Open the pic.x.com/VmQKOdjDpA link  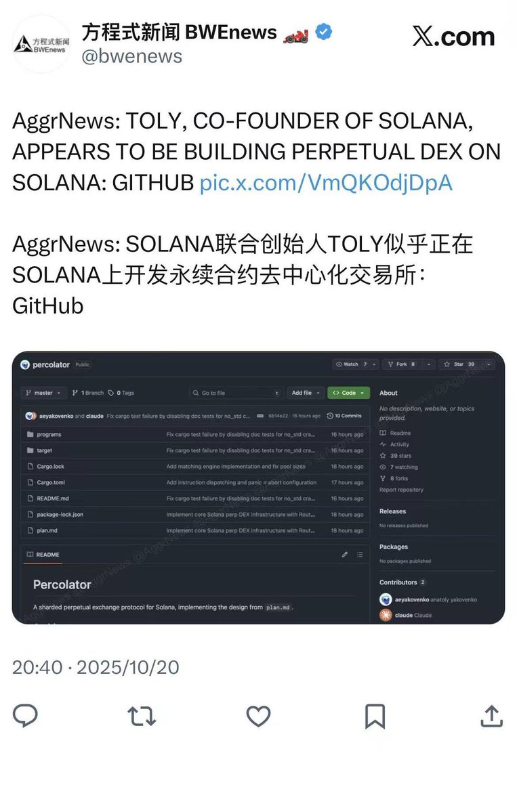coord(326,183)
